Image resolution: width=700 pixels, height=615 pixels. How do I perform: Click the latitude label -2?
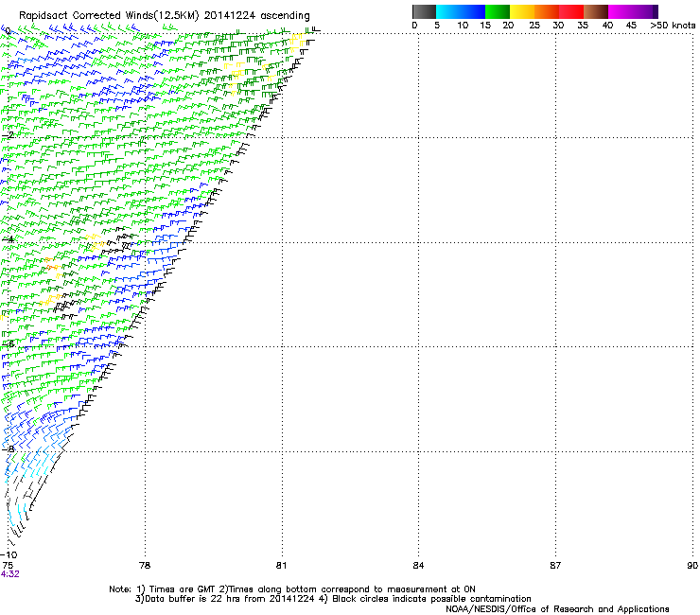9,135
